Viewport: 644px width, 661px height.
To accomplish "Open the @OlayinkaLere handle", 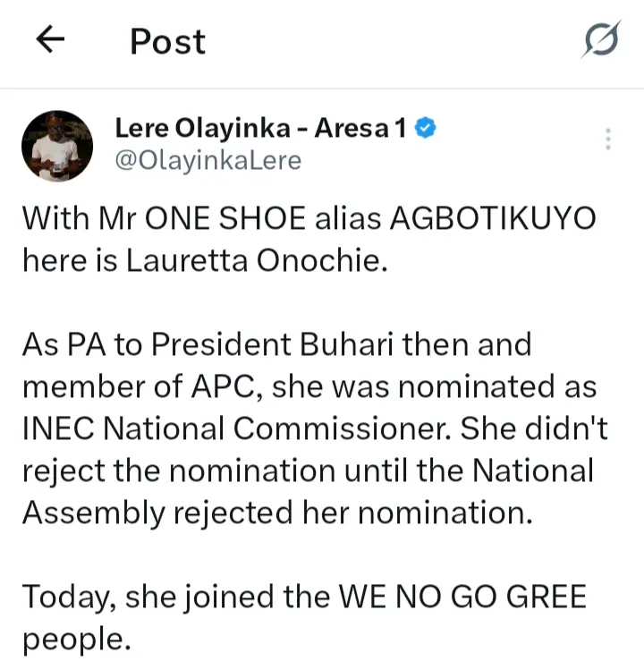I will tap(208, 160).
